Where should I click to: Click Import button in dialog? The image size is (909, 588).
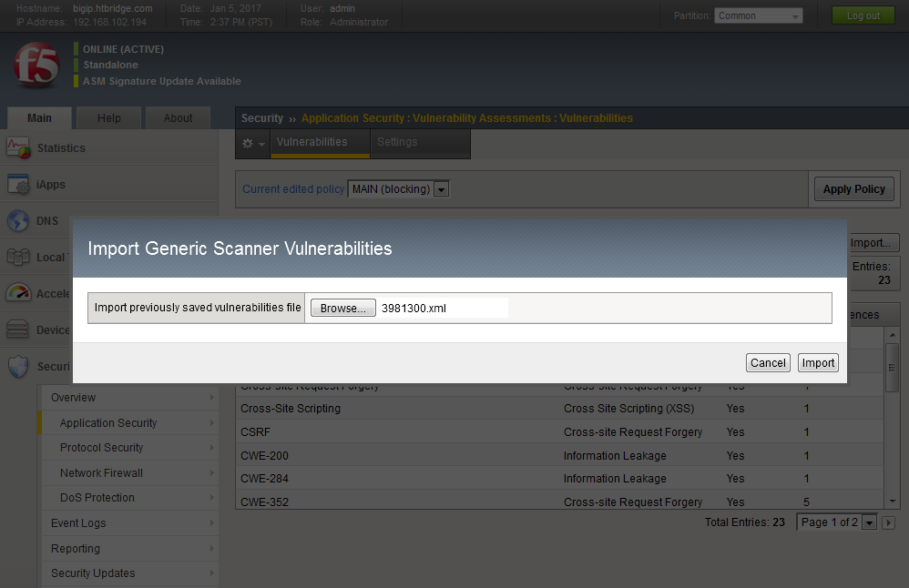(817, 362)
